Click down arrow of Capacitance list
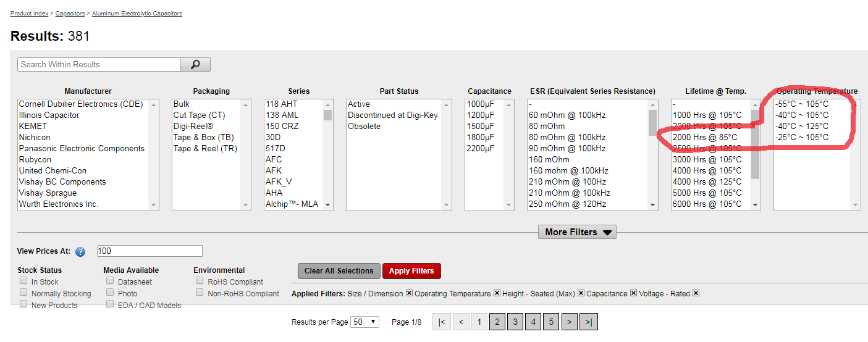 coord(509,205)
